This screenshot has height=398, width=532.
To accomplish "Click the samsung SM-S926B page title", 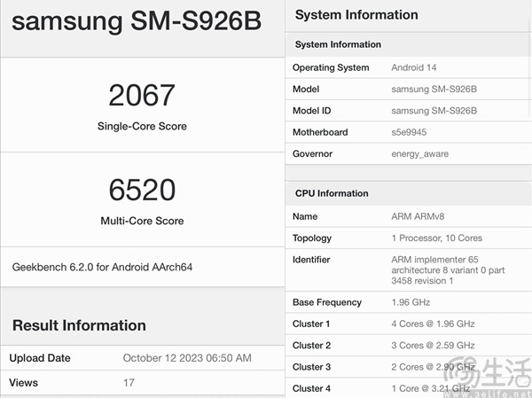I will [x=137, y=24].
